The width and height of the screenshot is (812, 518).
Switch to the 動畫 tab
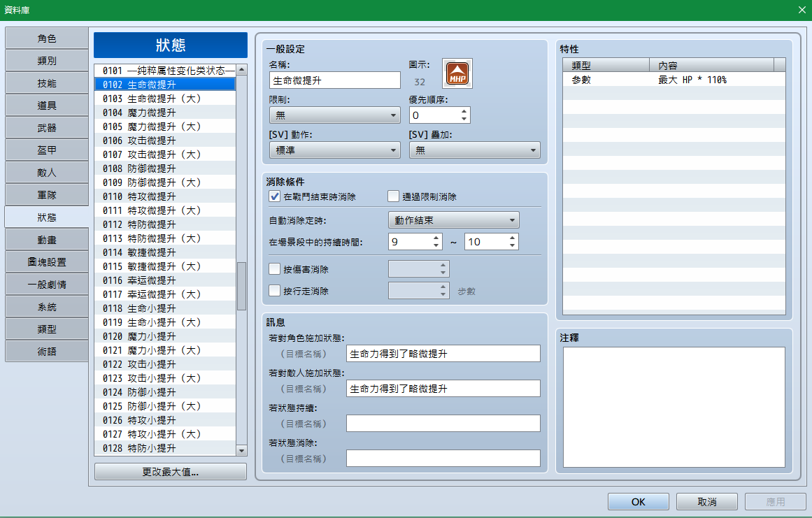pos(47,240)
